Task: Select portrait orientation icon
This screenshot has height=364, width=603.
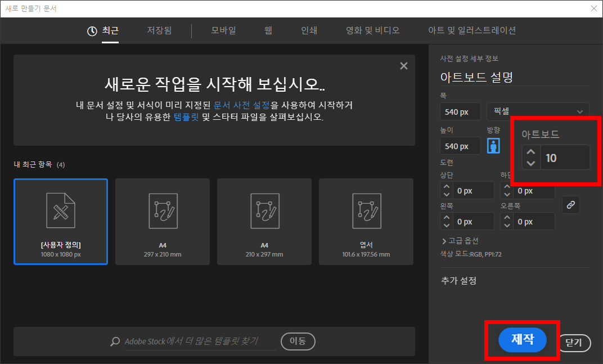Action: click(x=493, y=146)
